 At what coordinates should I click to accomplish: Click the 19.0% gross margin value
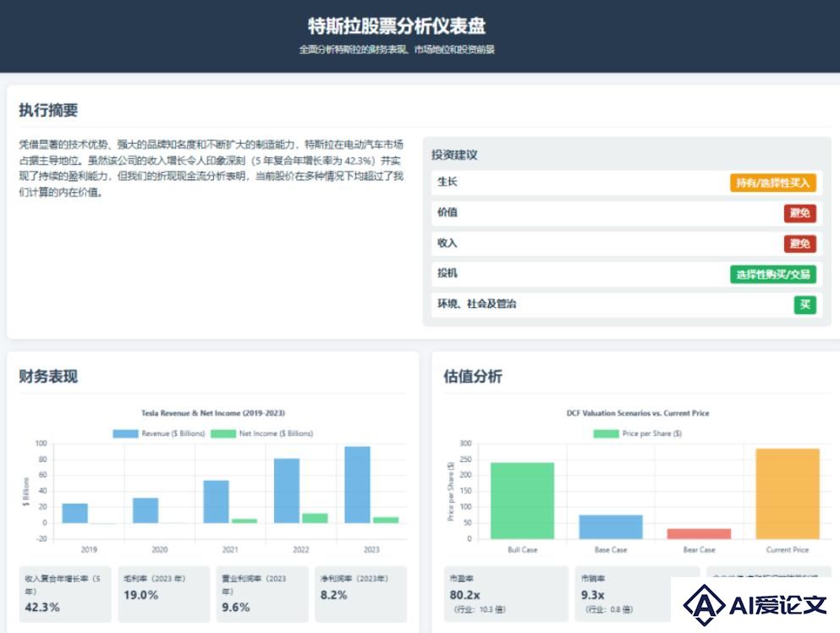pos(141,595)
